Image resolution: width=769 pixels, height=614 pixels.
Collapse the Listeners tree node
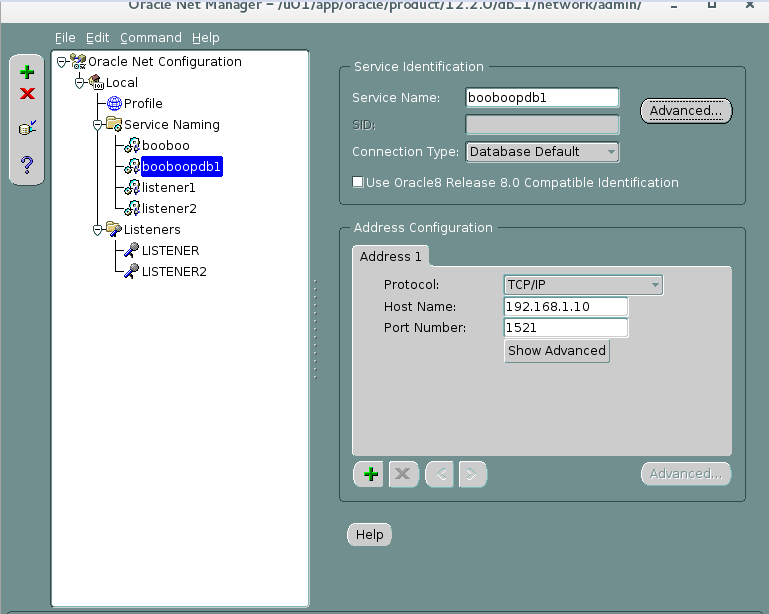coord(98,229)
